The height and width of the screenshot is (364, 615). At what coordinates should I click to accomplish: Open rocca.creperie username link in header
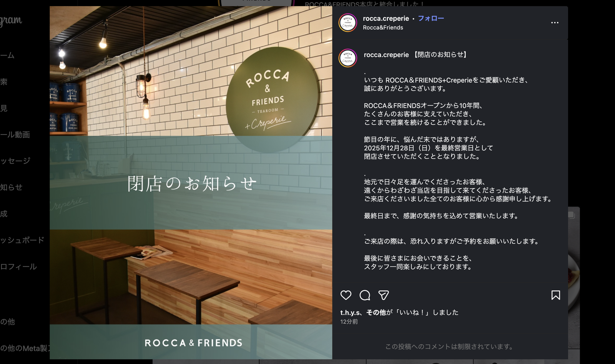coord(386,18)
